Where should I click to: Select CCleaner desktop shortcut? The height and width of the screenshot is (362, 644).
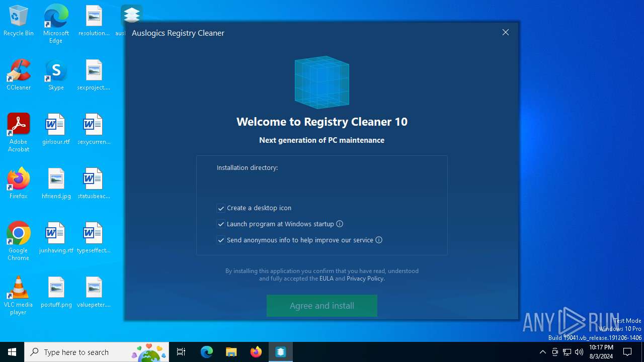(x=19, y=75)
